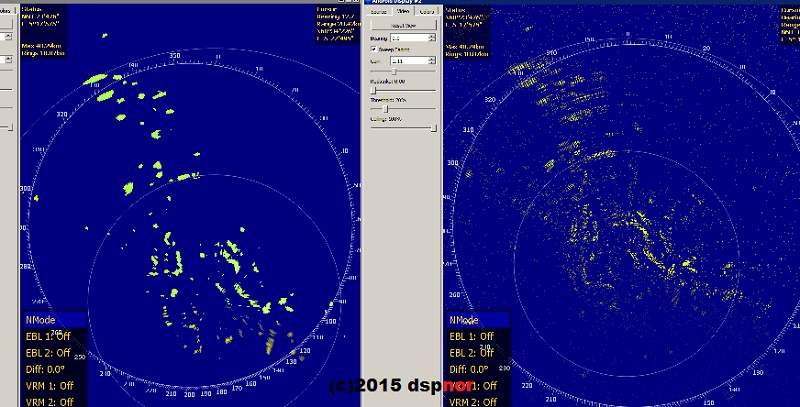Enable VRM 1 on the left radar display
Image resolution: width=800 pixels, height=407 pixels.
[x=49, y=385]
